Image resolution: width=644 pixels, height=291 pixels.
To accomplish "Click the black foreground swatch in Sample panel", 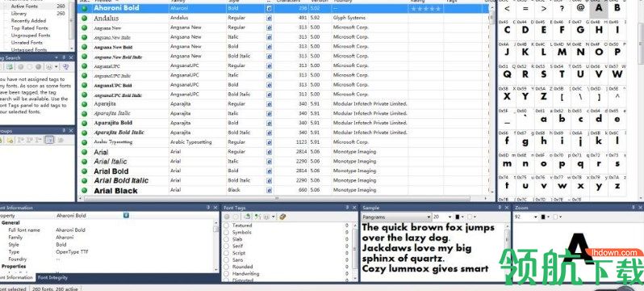I will pyautogui.click(x=458, y=217).
